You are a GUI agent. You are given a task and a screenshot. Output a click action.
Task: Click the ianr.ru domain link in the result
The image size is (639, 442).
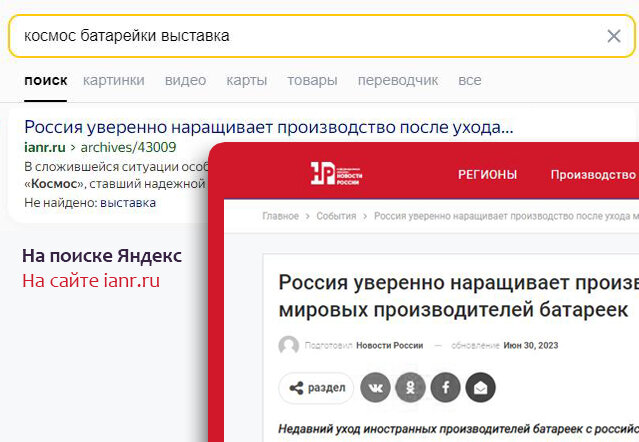(45, 147)
